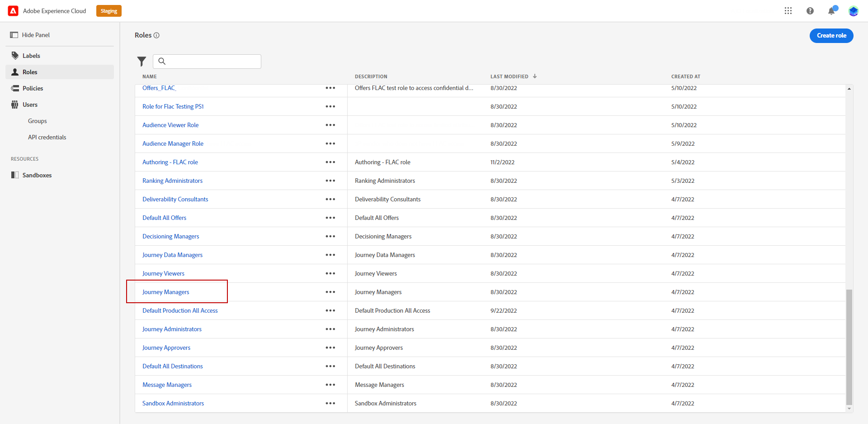Open Groups under Users
This screenshot has height=424, width=868.
point(38,121)
